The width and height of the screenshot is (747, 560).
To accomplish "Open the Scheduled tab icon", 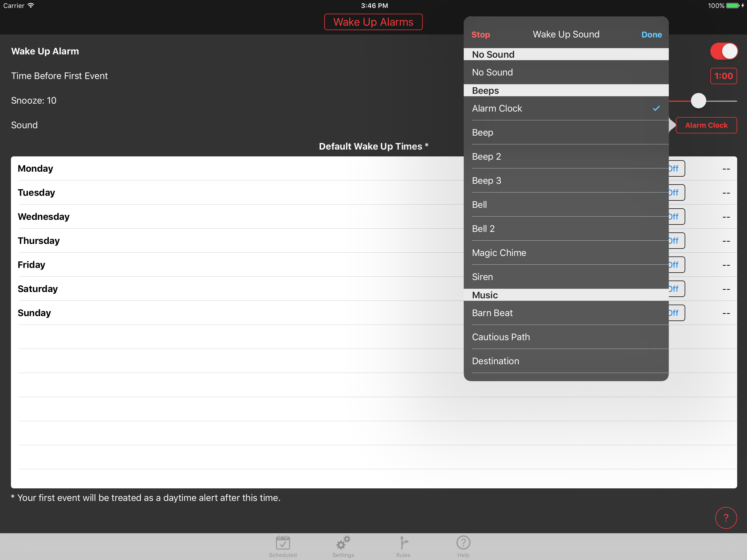I will (283, 543).
